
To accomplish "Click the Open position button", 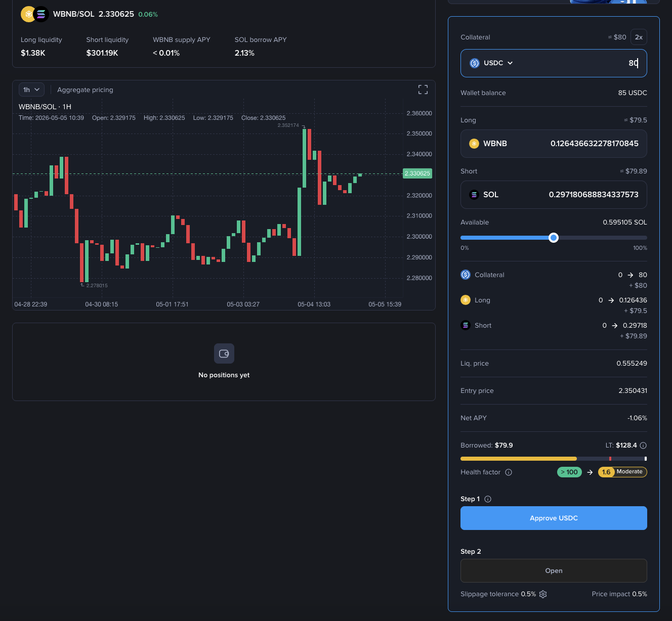I will [x=554, y=570].
